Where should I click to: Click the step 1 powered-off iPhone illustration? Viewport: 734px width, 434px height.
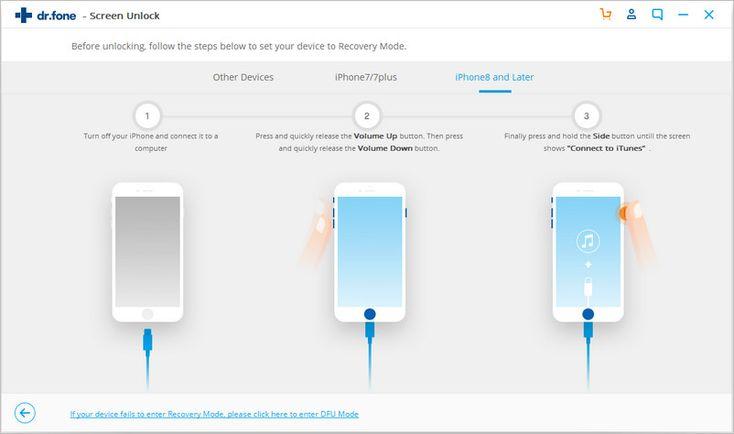point(147,252)
